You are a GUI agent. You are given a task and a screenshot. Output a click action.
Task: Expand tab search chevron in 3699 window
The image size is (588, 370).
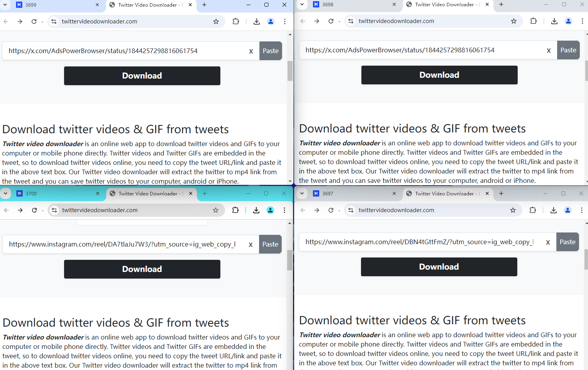(5, 5)
